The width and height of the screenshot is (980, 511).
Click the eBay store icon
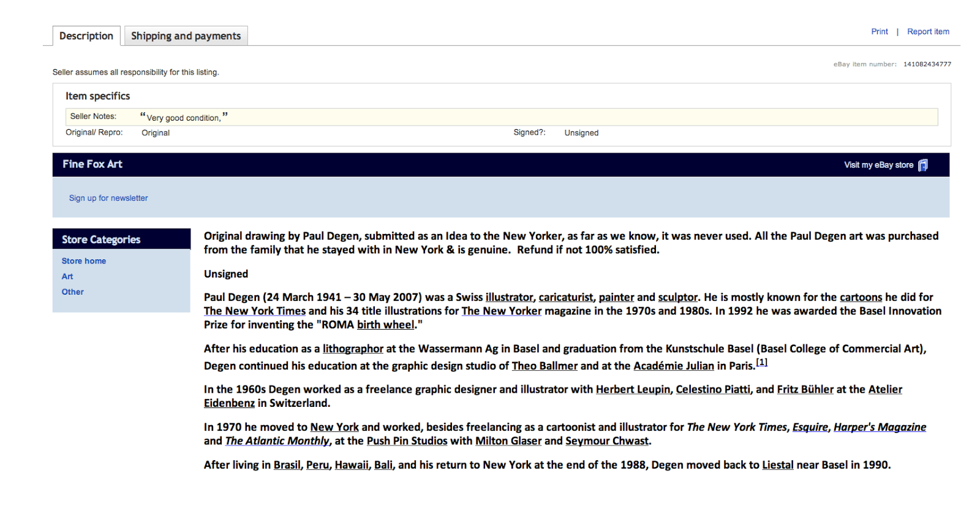point(923,165)
